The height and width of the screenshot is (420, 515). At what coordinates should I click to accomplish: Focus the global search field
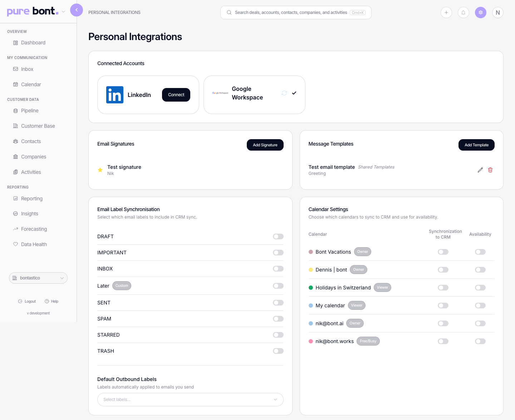pos(296,13)
